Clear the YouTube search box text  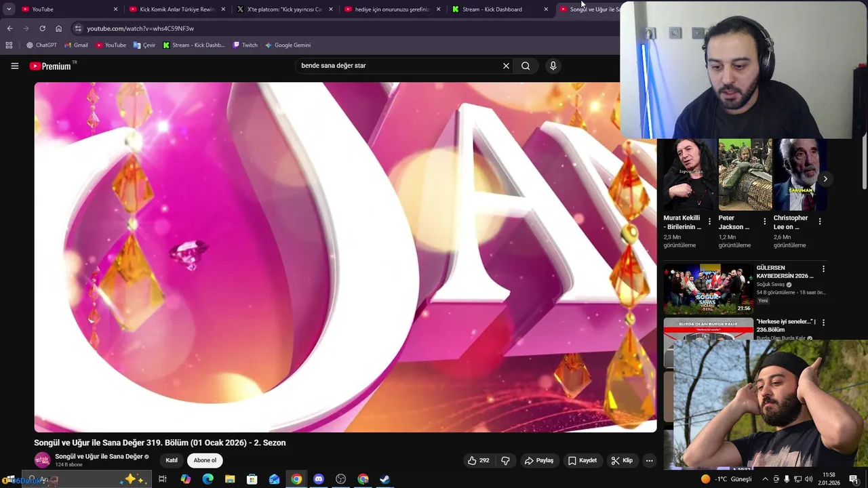click(506, 66)
